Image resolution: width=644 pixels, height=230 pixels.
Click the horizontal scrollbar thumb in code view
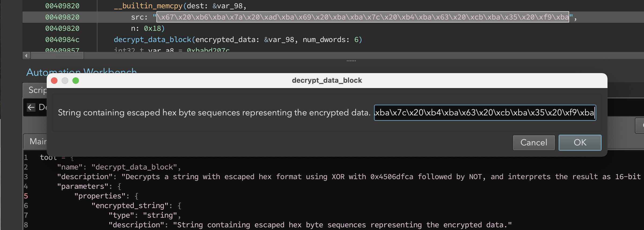(x=57, y=56)
